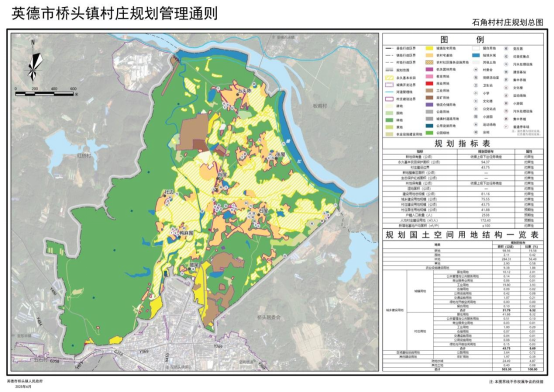Click the black-and-white map scale bar
Viewport: 554px width, 392px height.
45,94
